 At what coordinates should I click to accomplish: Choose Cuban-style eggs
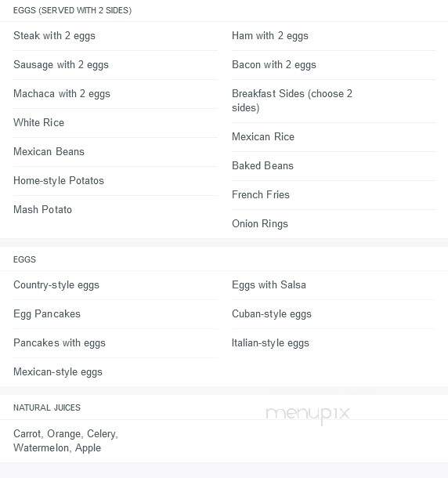pyautogui.click(x=272, y=313)
